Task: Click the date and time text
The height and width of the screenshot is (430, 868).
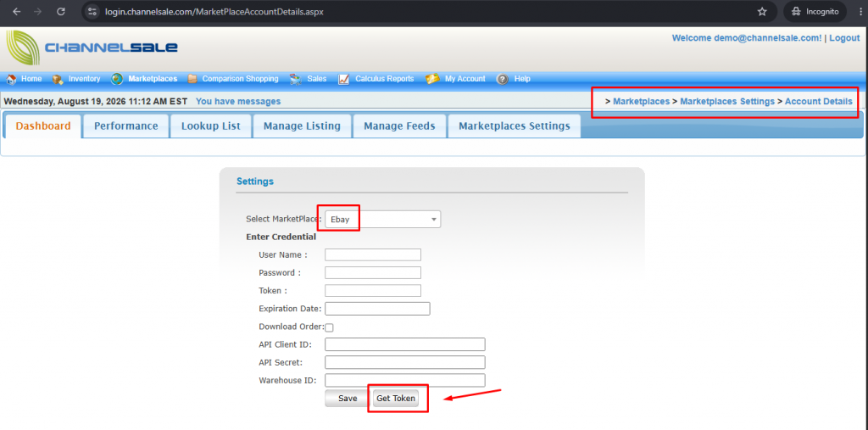Action: [95, 102]
